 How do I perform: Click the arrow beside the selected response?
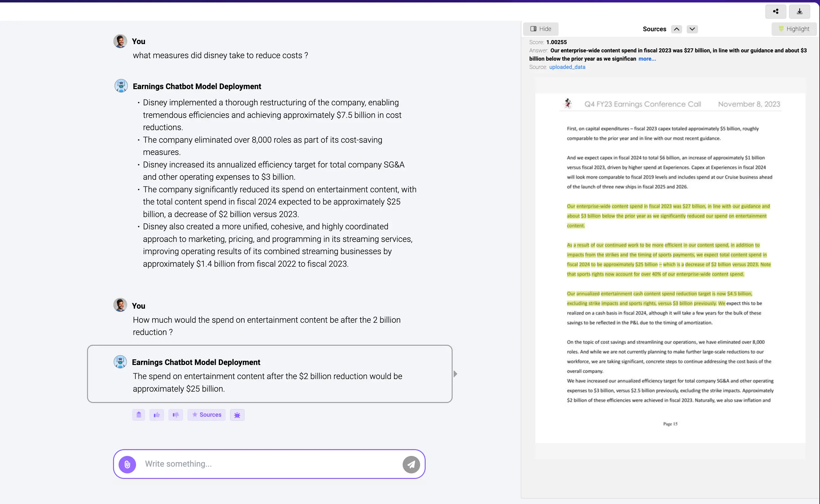pyautogui.click(x=455, y=374)
